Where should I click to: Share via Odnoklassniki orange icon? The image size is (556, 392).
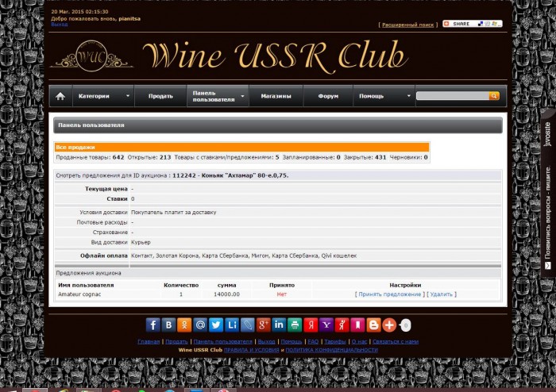[184, 325]
